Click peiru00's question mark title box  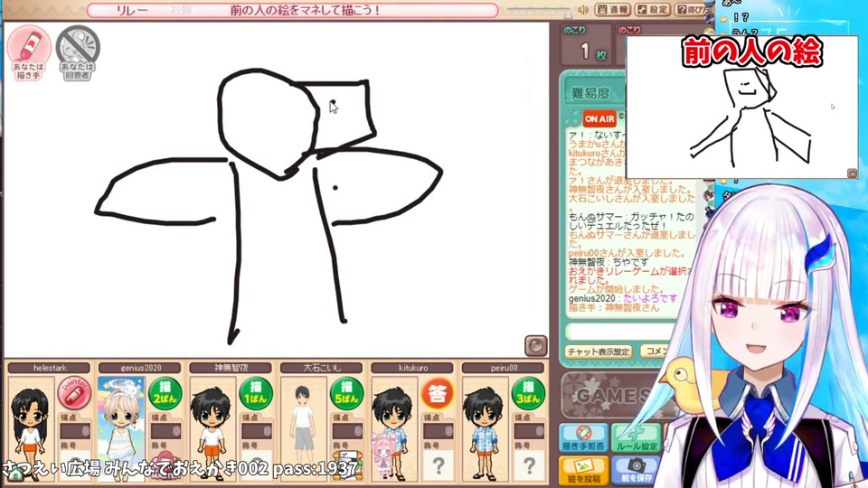pyautogui.click(x=529, y=466)
